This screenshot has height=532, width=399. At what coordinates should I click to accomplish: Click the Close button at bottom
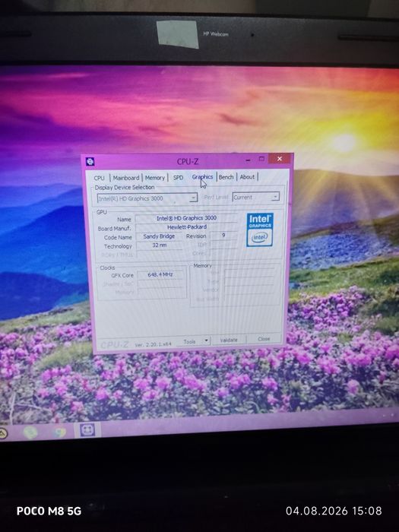(264, 339)
